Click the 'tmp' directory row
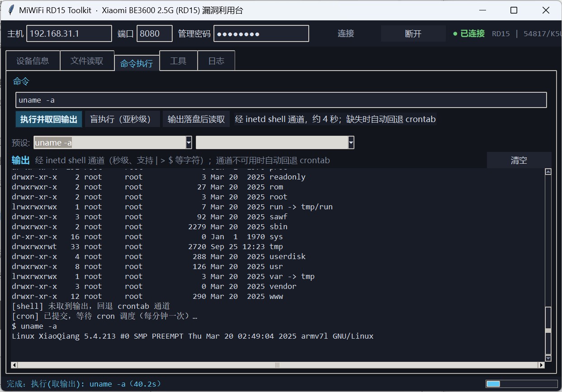 click(147, 246)
